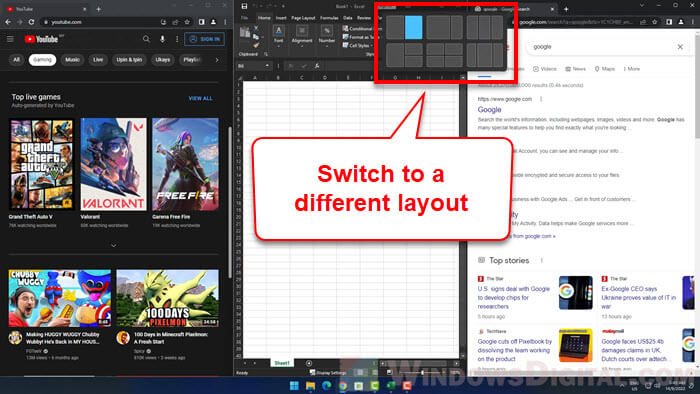Select the All filter chip on YouTube
Screen dimensions: 700x394
(x=17, y=60)
